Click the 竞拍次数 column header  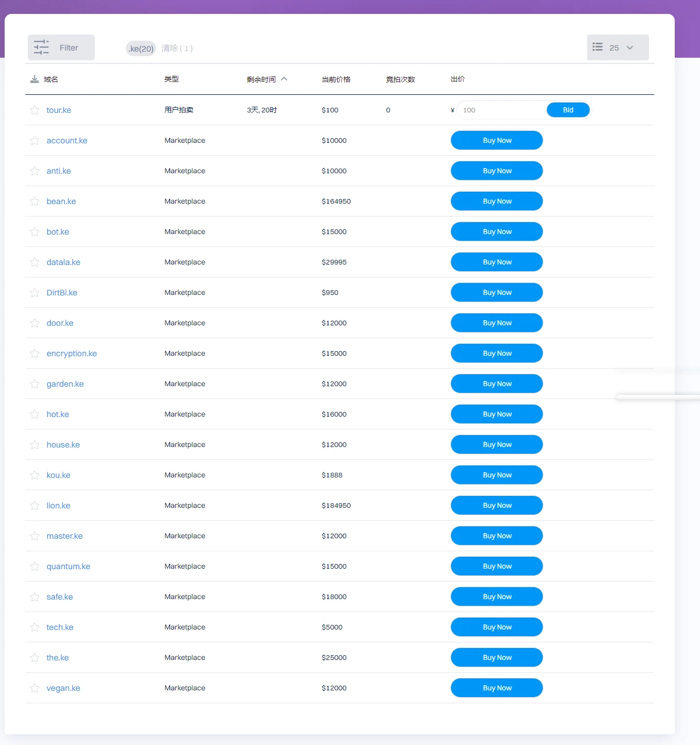click(400, 79)
